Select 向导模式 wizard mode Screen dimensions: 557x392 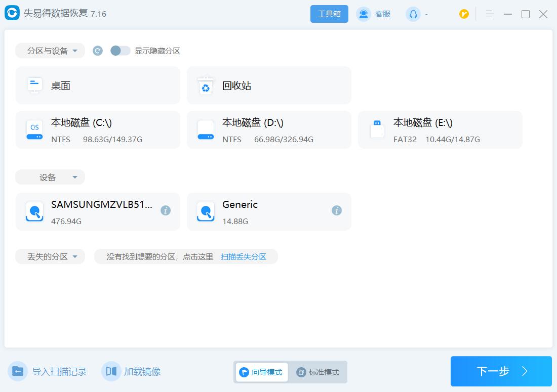[261, 372]
